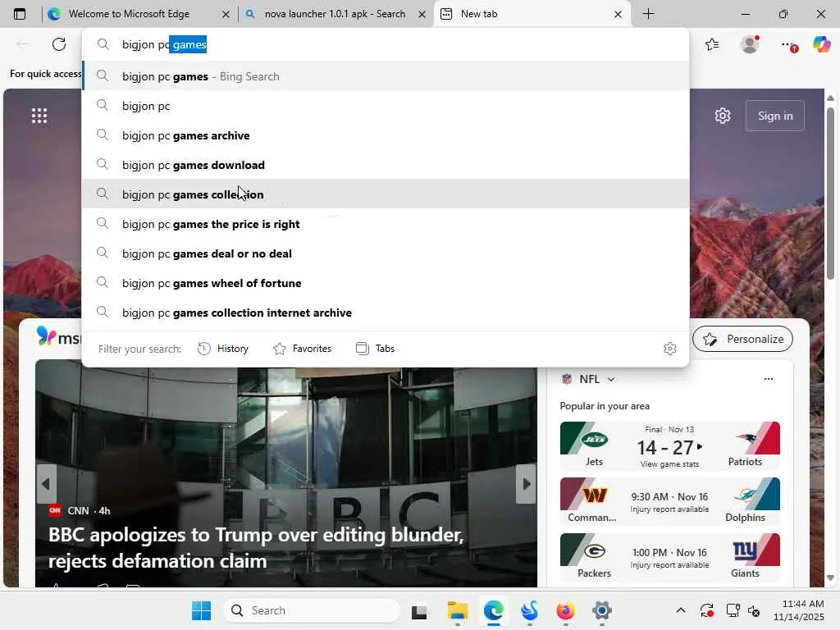Open Packers vs Giants game card
The image size is (840, 630).
tap(669, 558)
